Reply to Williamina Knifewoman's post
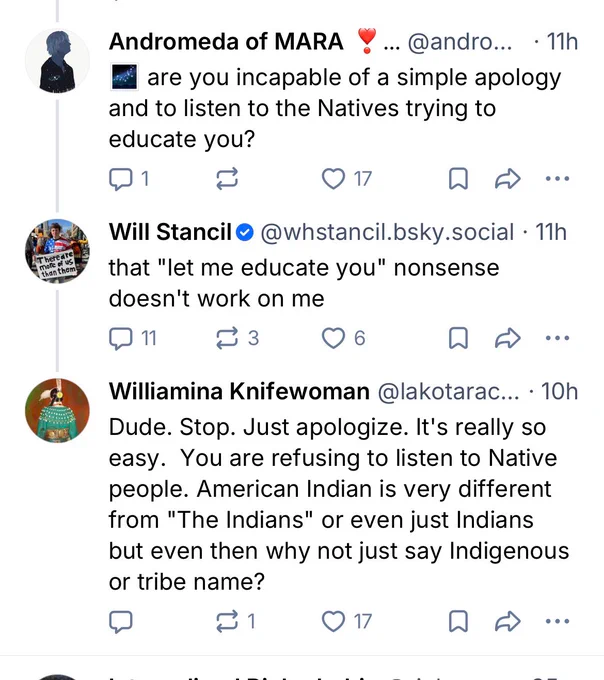Screen dimensions: 604x680 121,621
